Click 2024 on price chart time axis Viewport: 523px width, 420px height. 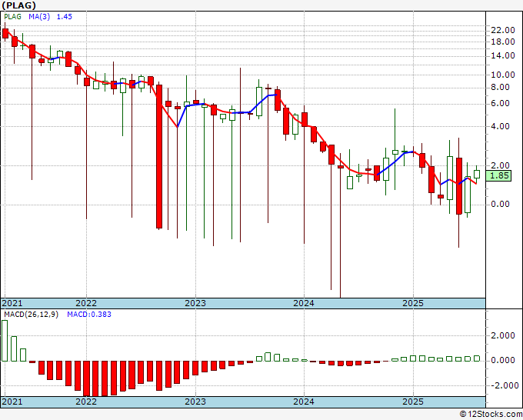pos(304,303)
